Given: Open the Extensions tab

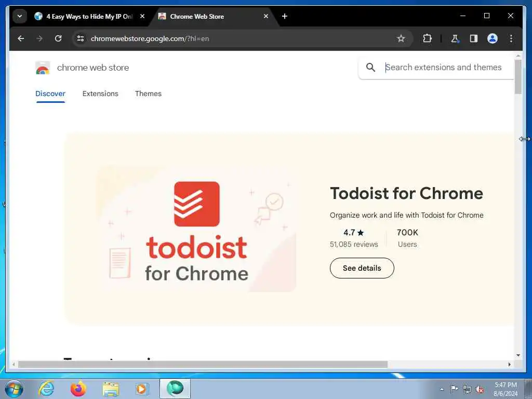Looking at the screenshot, I should point(100,94).
